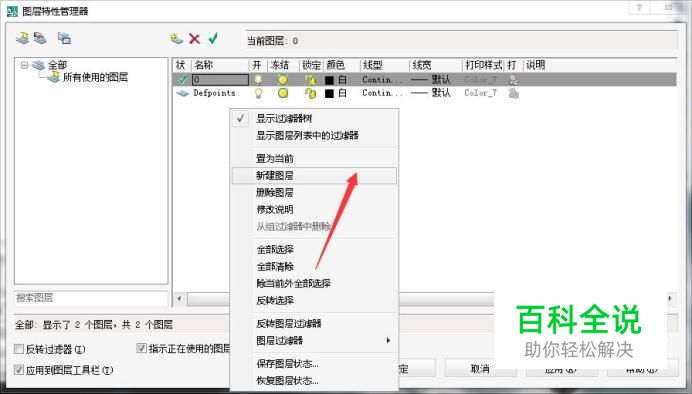The image size is (692, 394).
Task: Select 所有使用的图层 in filter tree
Action: pyautogui.click(x=95, y=77)
